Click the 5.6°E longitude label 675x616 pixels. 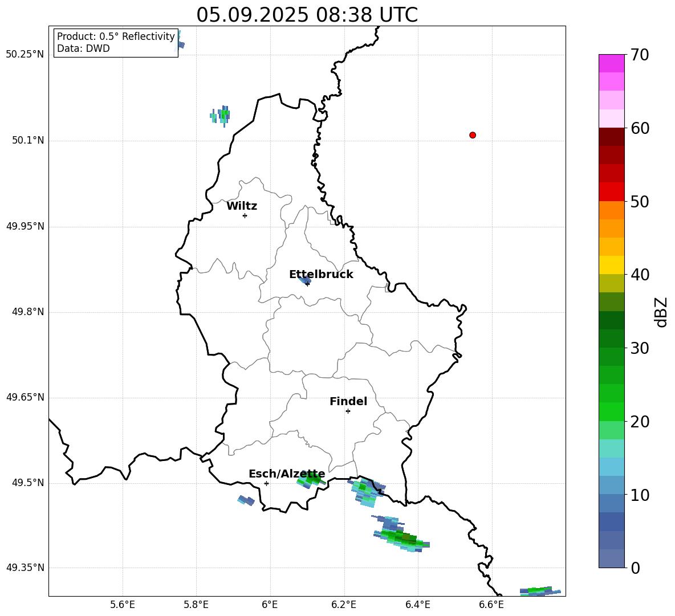pyautogui.click(x=123, y=605)
